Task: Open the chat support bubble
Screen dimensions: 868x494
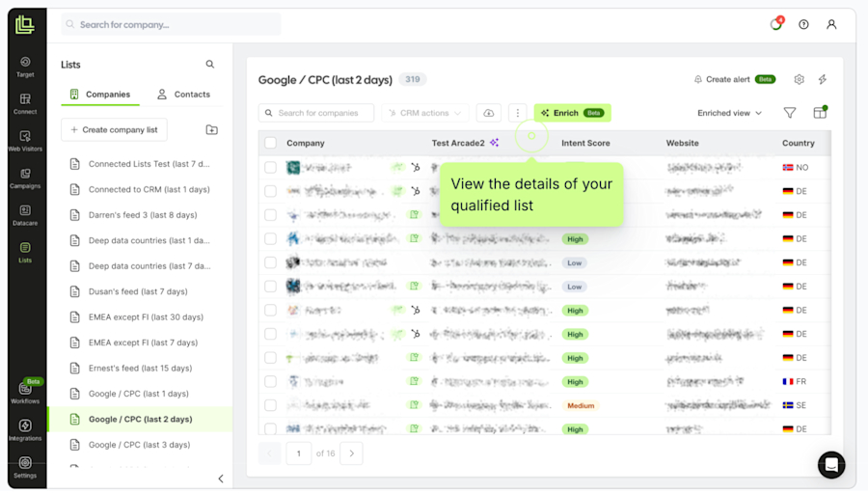Action: 831,465
